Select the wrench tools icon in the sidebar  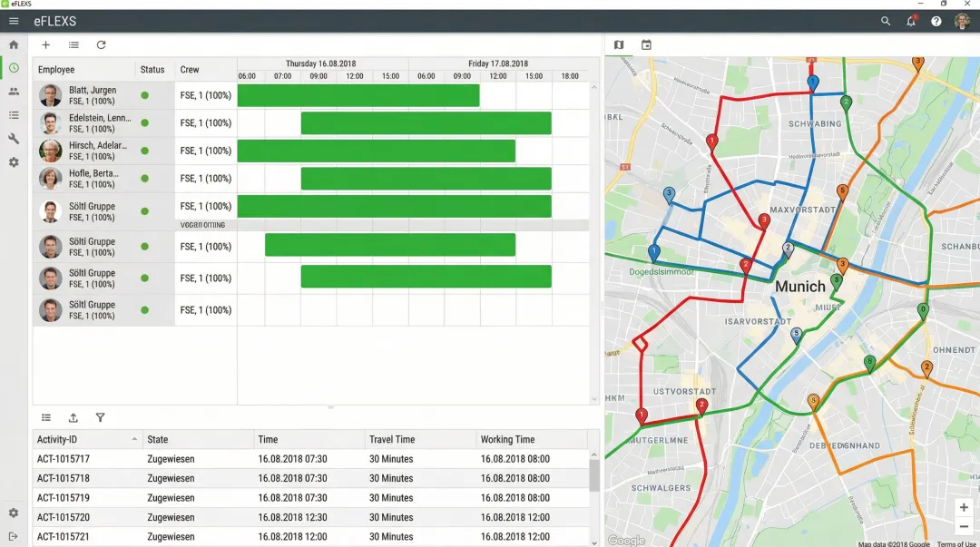pyautogui.click(x=13, y=139)
